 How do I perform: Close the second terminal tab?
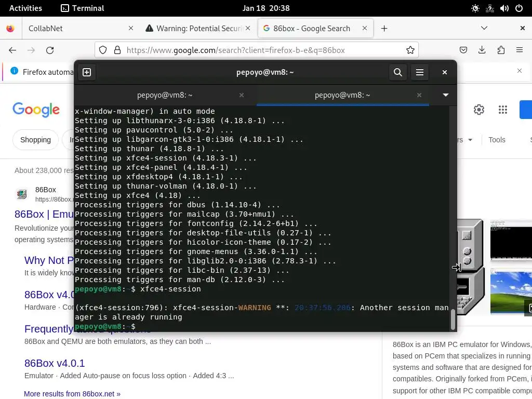tap(419, 95)
